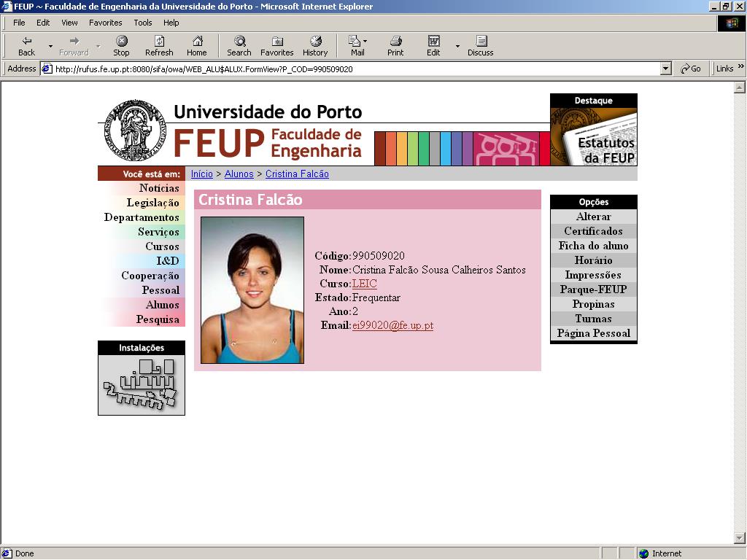This screenshot has height=560, width=747.
Task: Select Horário in Opções panel
Action: 594,260
